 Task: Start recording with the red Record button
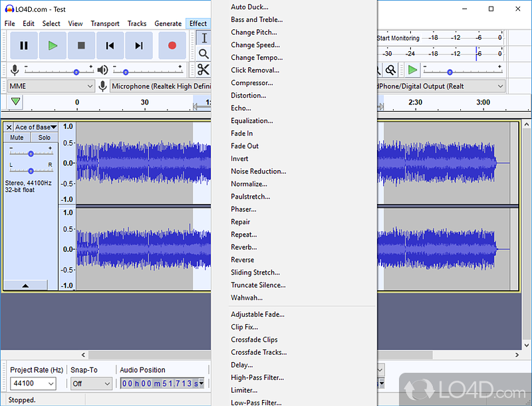click(x=172, y=45)
